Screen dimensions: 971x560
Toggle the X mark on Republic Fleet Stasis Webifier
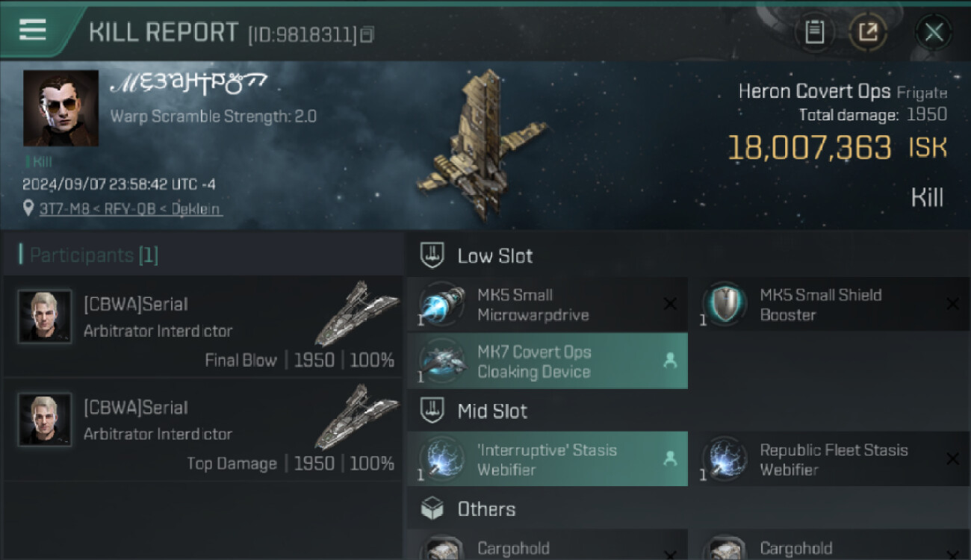pyautogui.click(x=952, y=459)
